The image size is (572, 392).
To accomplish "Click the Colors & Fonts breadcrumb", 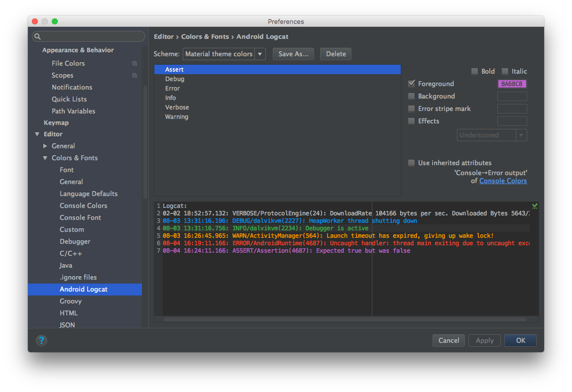I will pyautogui.click(x=205, y=36).
